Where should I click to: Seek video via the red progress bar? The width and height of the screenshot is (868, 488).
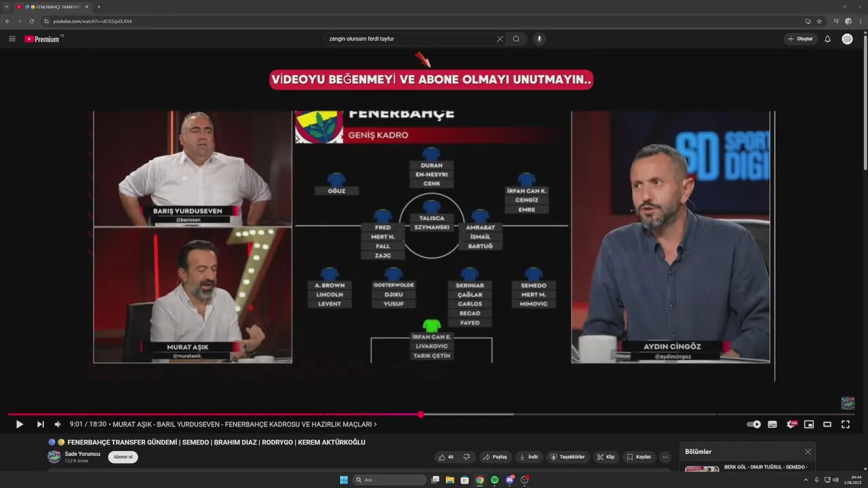(x=214, y=414)
